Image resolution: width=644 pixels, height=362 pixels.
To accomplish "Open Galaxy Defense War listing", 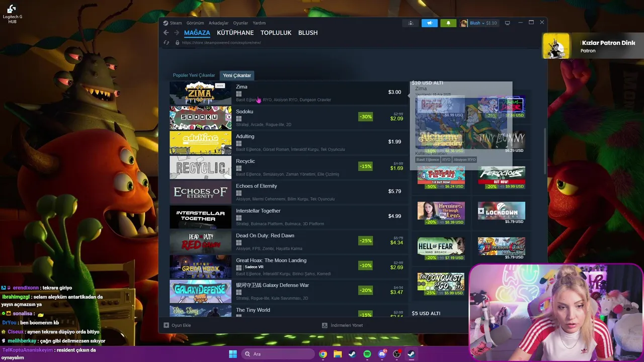I will 289,291.
